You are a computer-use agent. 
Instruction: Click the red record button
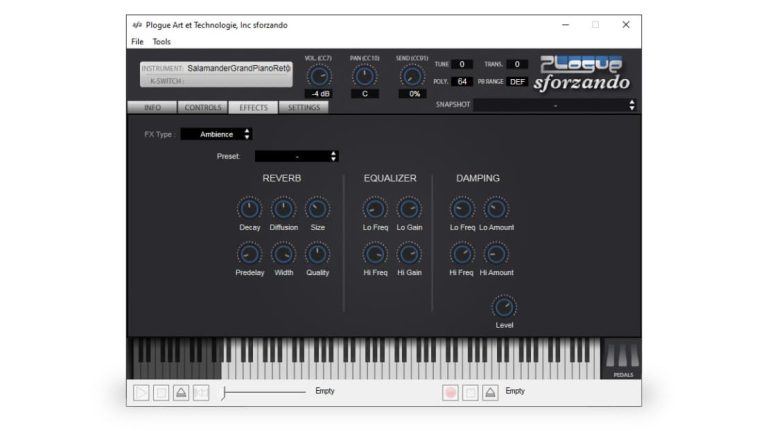tap(451, 393)
